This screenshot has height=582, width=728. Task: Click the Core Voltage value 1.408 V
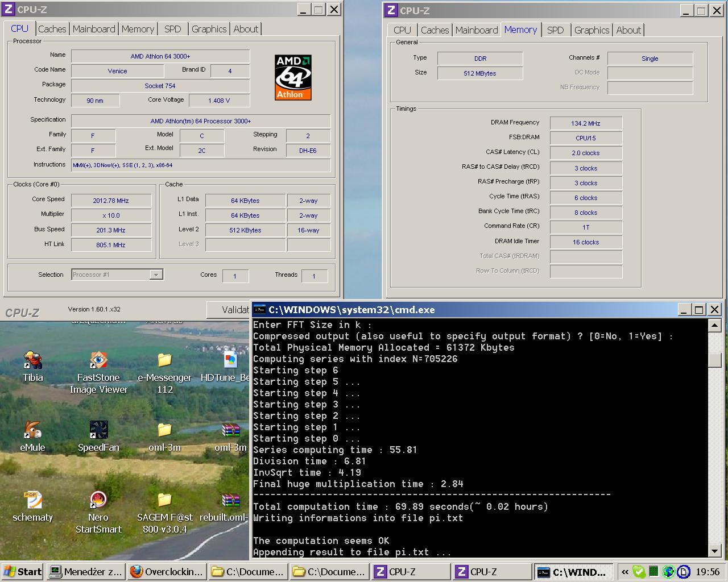219,101
